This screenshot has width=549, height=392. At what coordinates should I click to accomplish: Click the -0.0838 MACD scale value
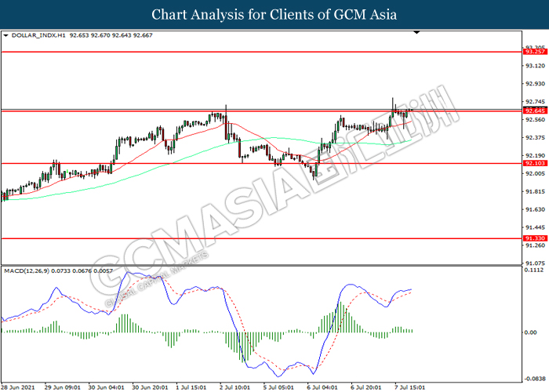pos(535,377)
